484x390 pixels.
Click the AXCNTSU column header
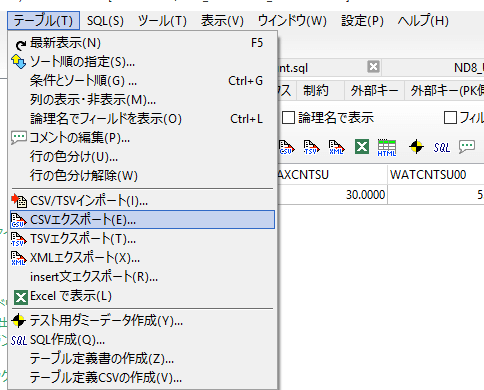[333, 174]
